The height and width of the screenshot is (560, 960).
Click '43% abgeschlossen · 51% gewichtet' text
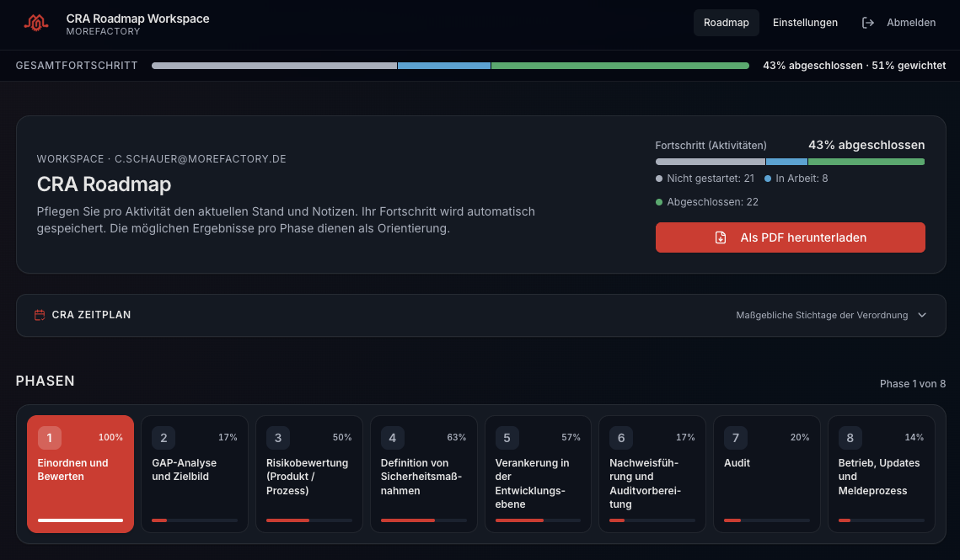point(854,66)
